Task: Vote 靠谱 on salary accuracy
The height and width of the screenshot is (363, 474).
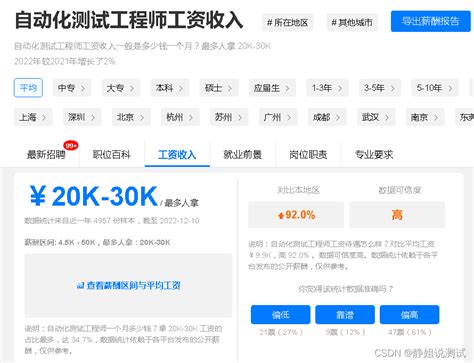Action: 345,314
